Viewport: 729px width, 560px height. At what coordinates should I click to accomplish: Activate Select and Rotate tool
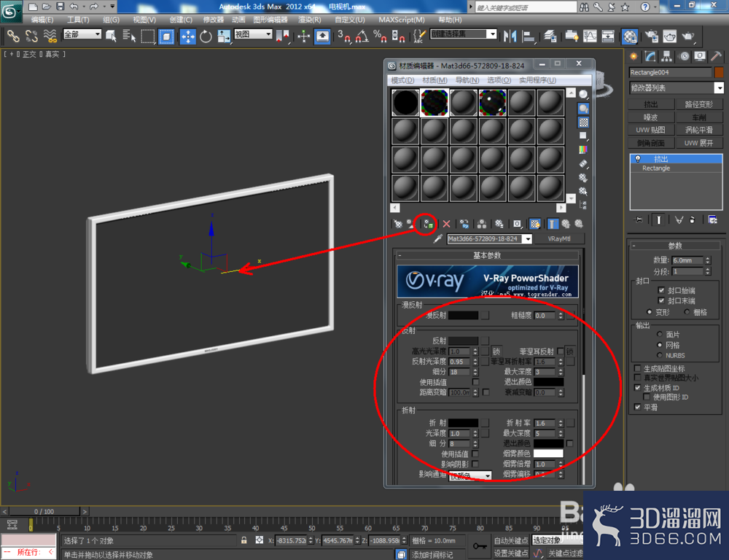pos(206,36)
